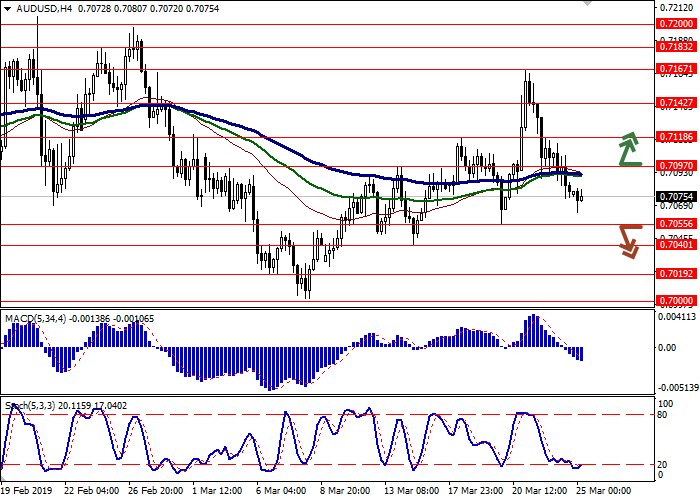This screenshot has height=500, width=700.
Task: Click the 0.7167 red price label
Action: tap(675, 69)
